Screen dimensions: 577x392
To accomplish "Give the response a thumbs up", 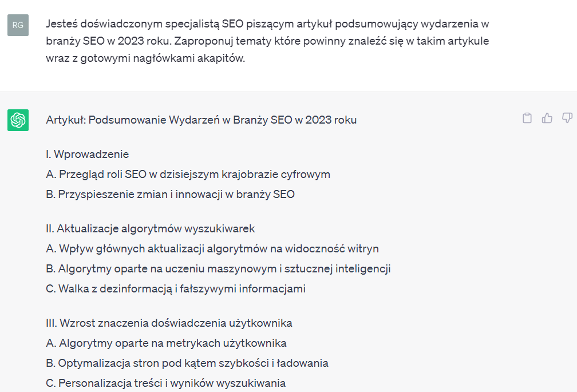I will (547, 118).
